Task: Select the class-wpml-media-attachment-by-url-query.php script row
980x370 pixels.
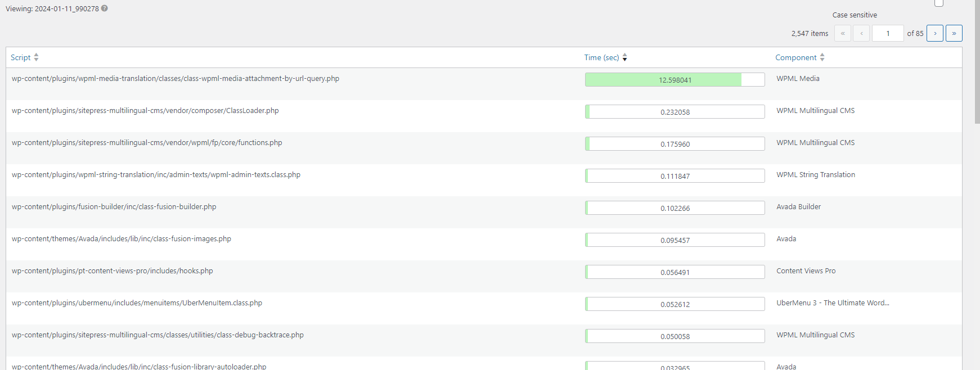Action: (x=484, y=84)
